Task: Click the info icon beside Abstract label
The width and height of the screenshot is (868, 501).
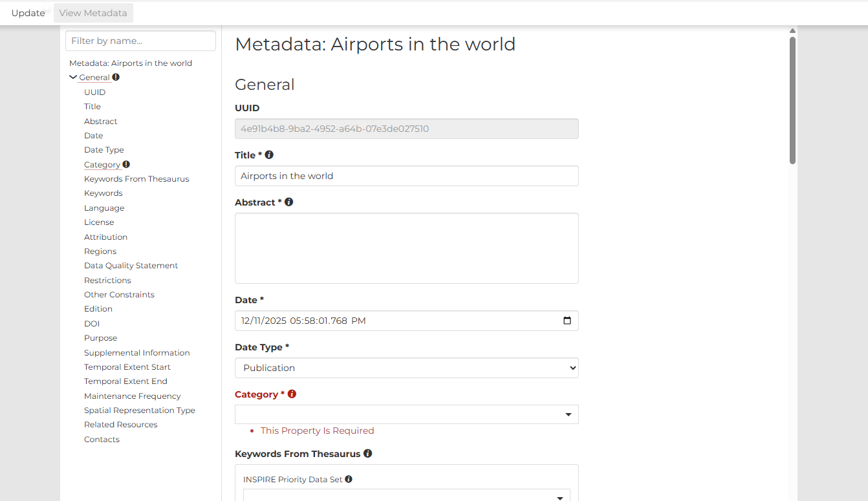Action: (x=288, y=202)
